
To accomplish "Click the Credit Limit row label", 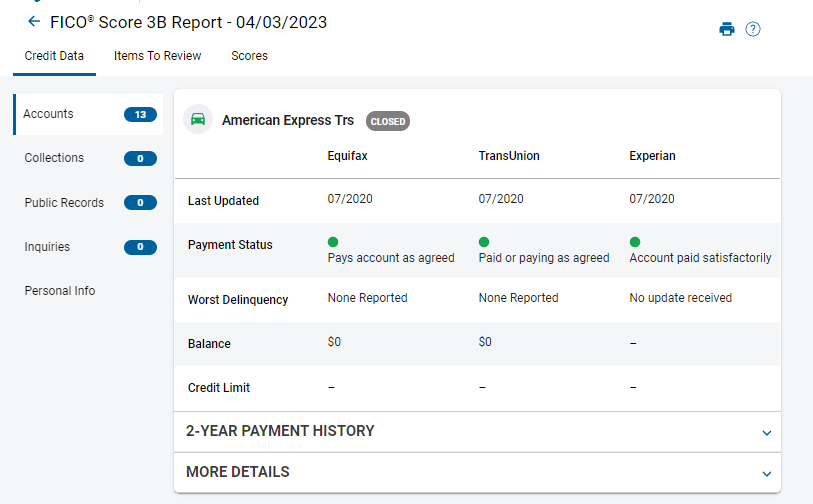I will 218,388.
